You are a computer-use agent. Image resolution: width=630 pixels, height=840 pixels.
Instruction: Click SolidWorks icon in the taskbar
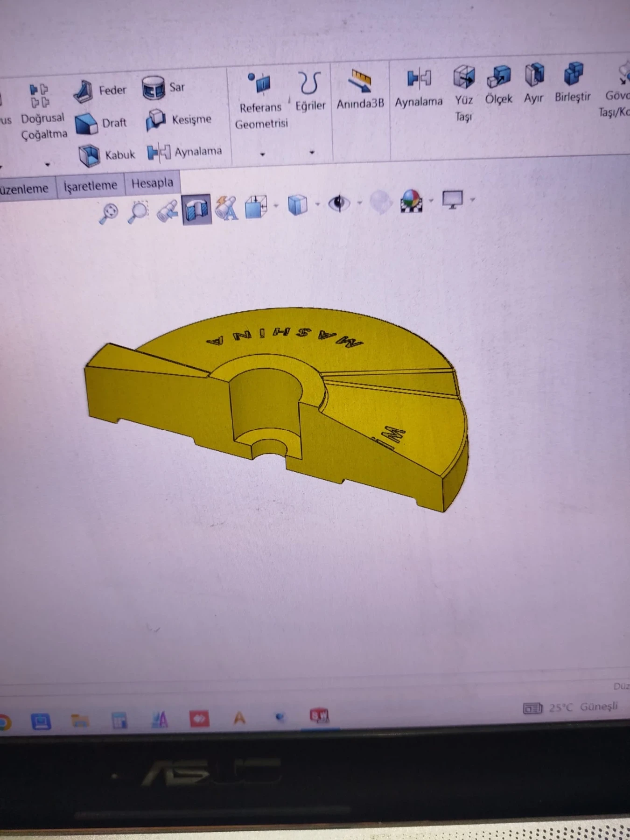(x=319, y=715)
